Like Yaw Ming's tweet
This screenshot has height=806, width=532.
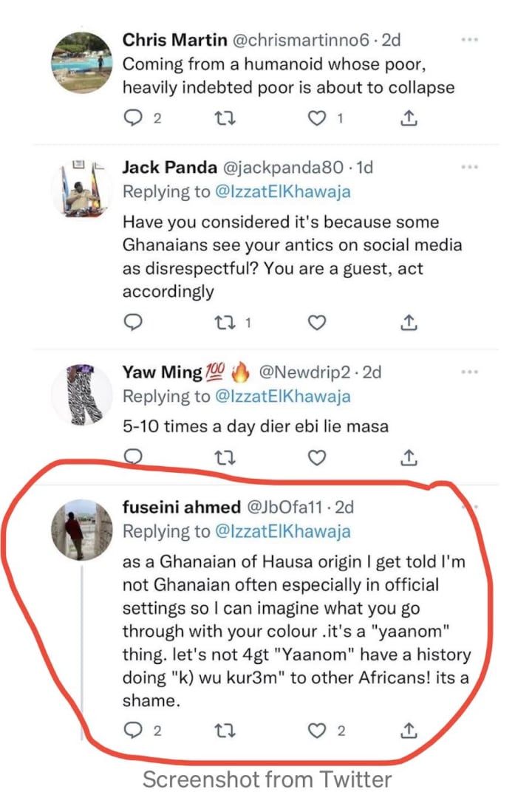click(x=317, y=457)
